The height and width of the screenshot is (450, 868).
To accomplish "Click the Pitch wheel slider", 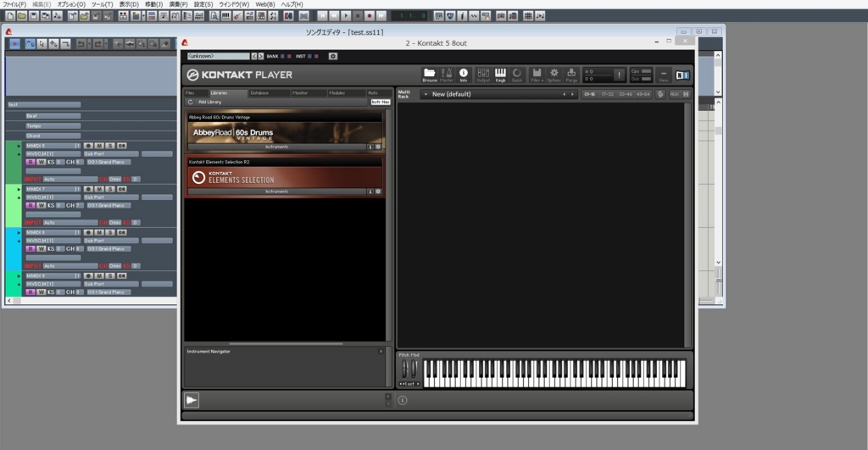I will (404, 369).
